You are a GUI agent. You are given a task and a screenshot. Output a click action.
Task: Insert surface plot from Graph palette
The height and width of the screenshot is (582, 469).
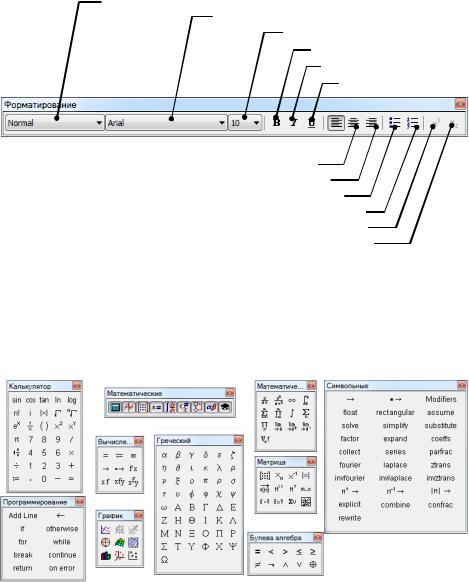coord(119,543)
